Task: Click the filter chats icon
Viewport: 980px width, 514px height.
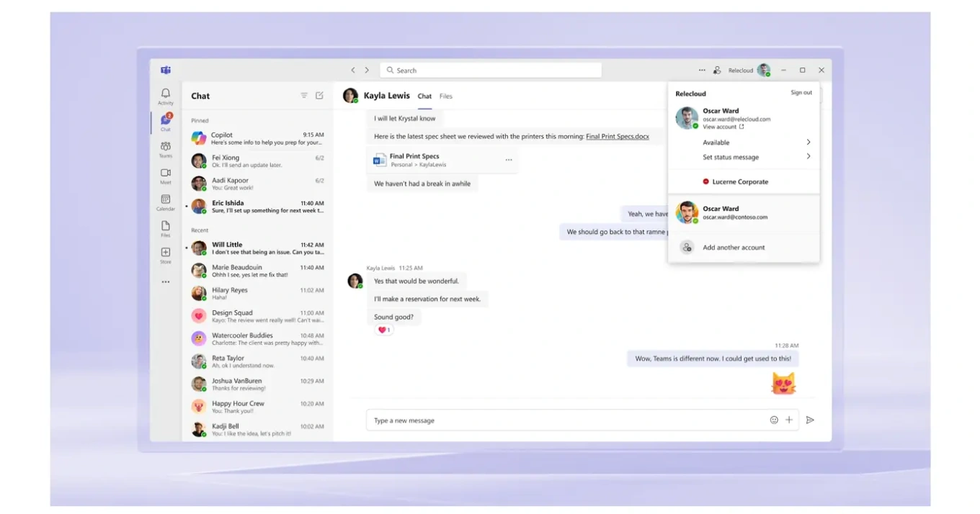Action: tap(304, 96)
